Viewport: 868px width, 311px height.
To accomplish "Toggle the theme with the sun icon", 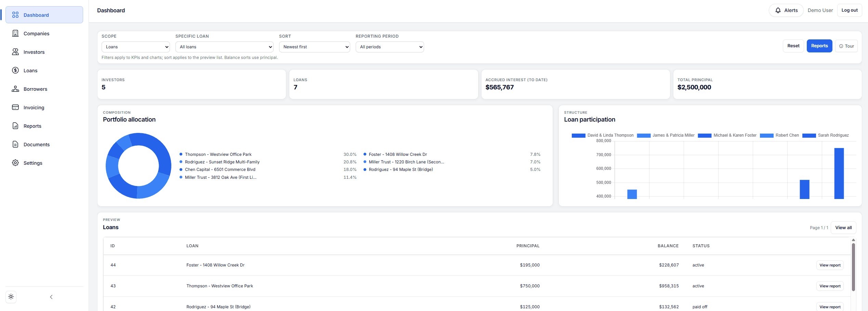I will tap(11, 297).
